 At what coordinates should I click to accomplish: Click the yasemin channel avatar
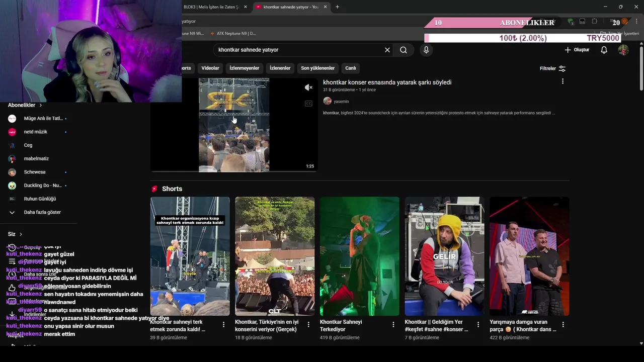point(327,101)
